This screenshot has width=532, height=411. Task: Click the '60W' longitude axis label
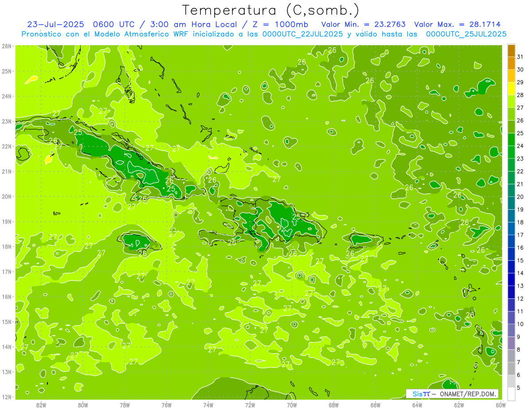501,405
